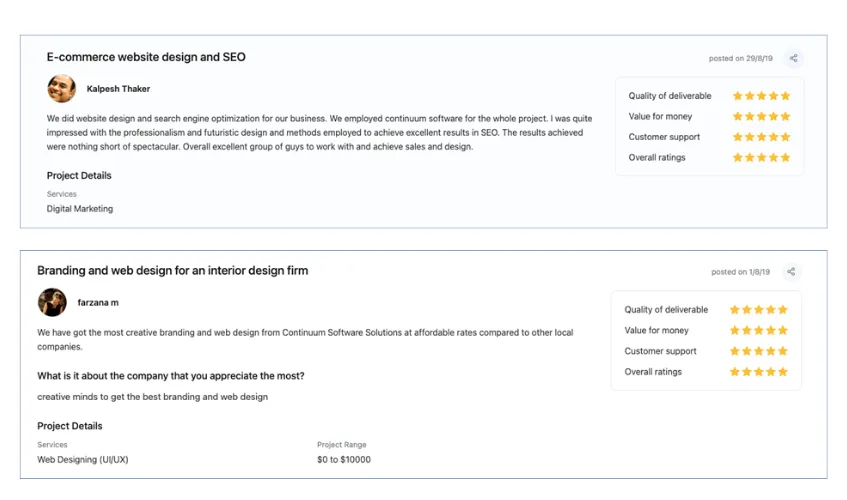Click Customer support stars in farzana's review
Image resolution: width=847 pixels, height=500 pixels.
pos(758,351)
